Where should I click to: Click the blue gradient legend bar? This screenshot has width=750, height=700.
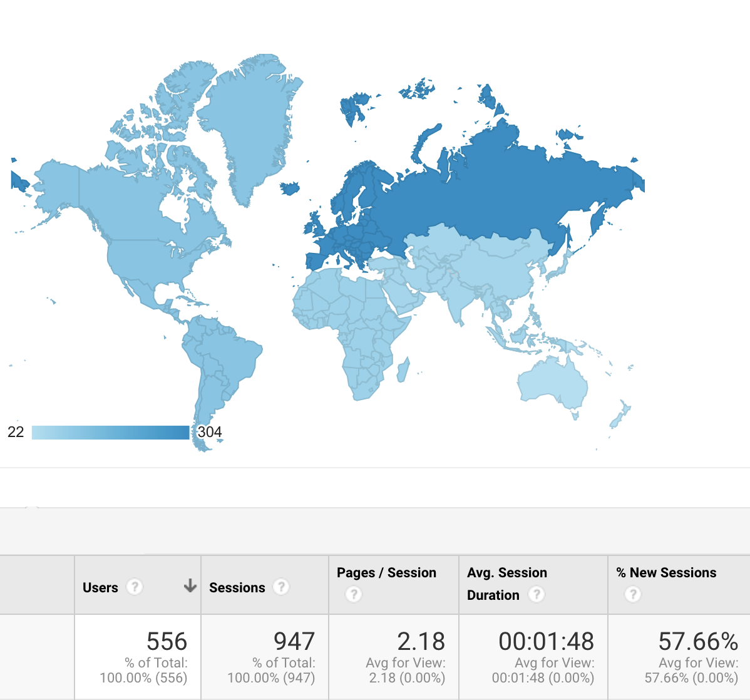coord(110,432)
